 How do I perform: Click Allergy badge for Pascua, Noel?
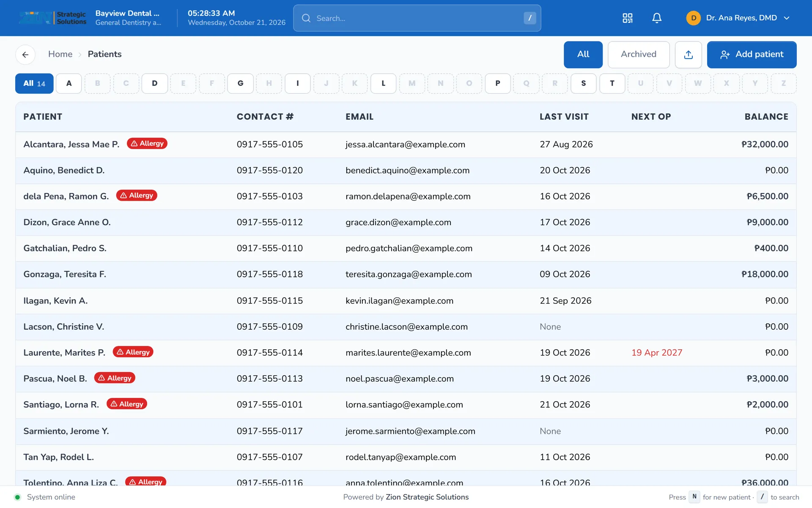click(115, 378)
